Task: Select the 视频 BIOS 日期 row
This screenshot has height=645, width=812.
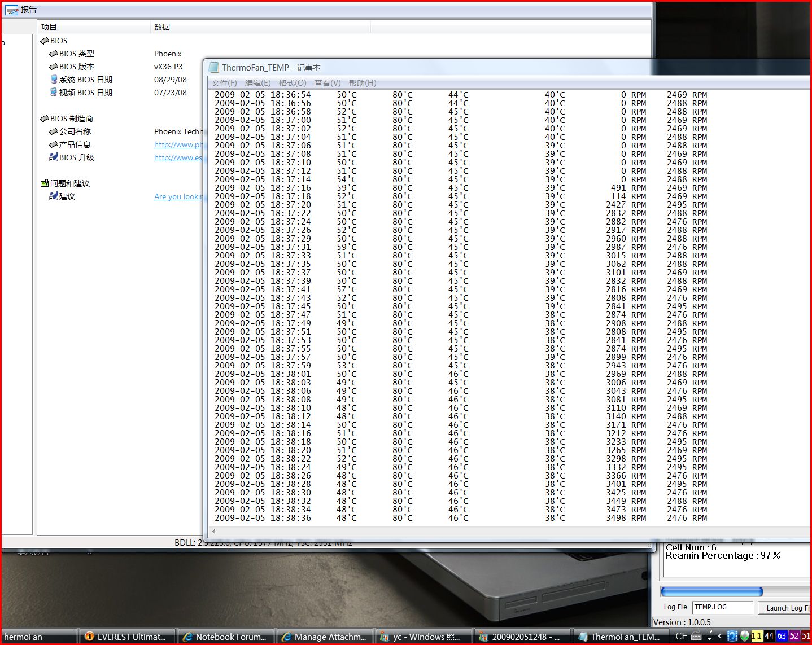Action: click(x=120, y=93)
